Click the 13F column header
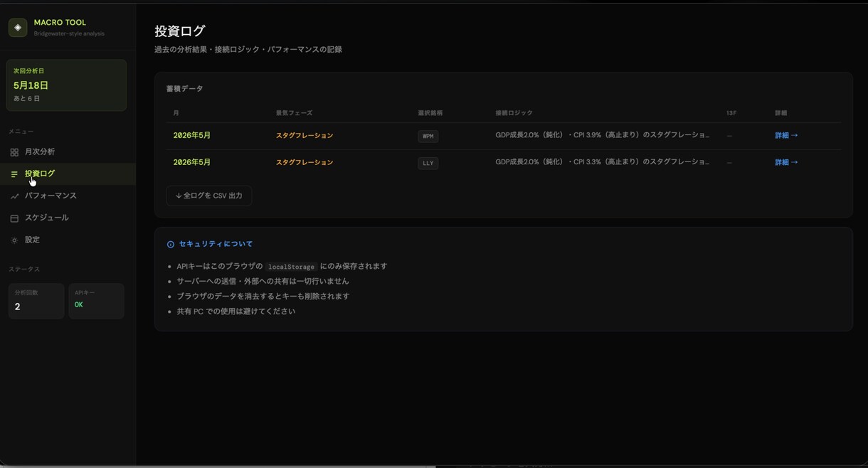This screenshot has width=868, height=468. tap(731, 113)
